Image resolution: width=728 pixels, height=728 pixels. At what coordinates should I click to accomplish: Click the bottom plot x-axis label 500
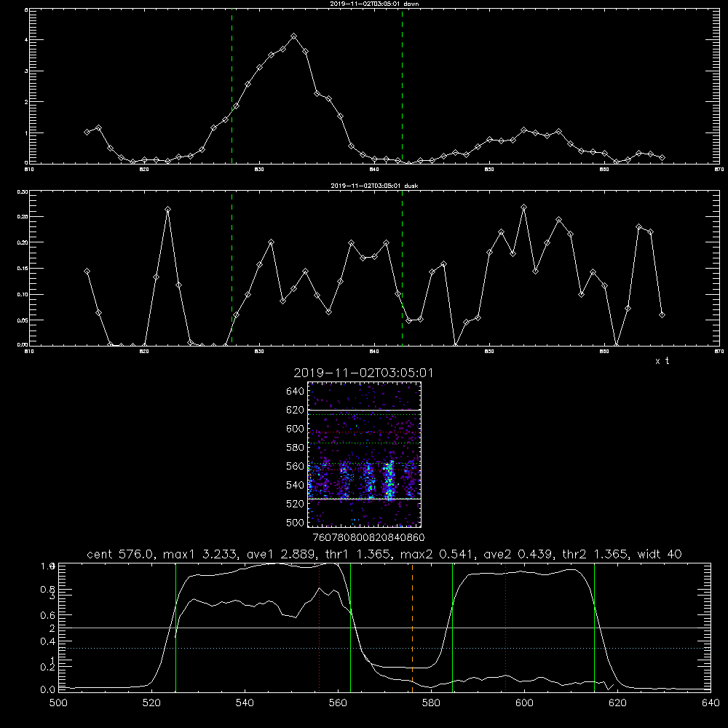(58, 703)
